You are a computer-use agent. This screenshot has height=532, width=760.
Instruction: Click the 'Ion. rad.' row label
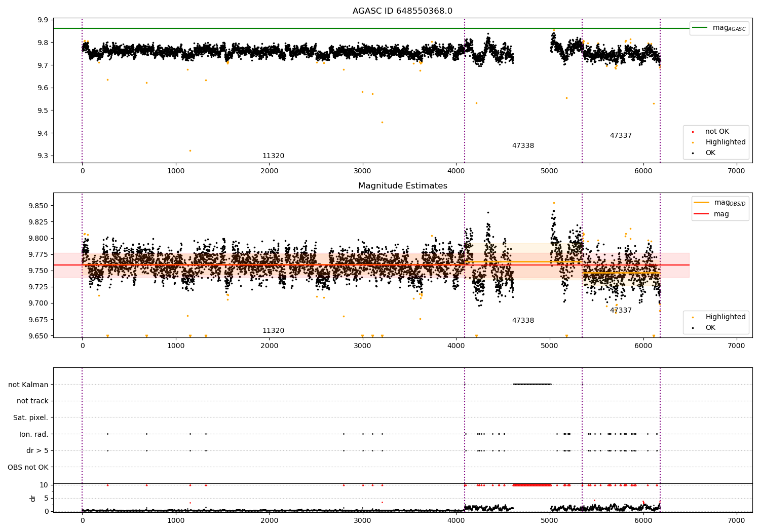click(x=34, y=434)
